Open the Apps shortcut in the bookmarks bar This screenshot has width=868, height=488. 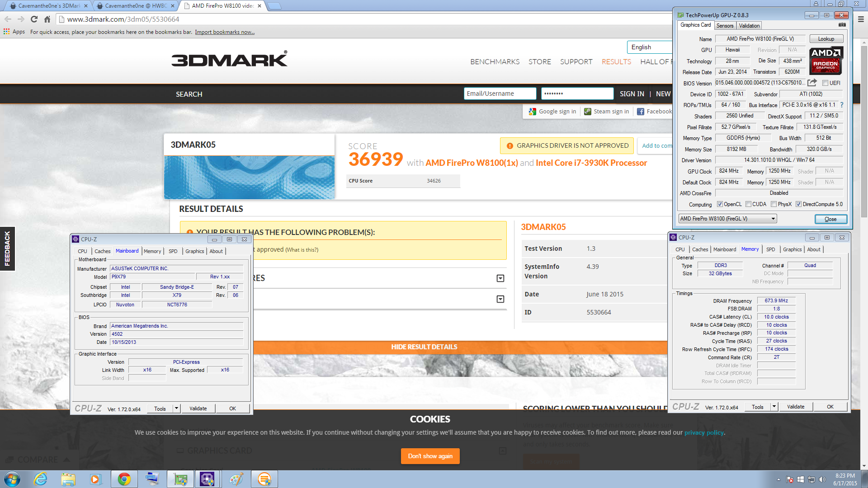tap(14, 32)
